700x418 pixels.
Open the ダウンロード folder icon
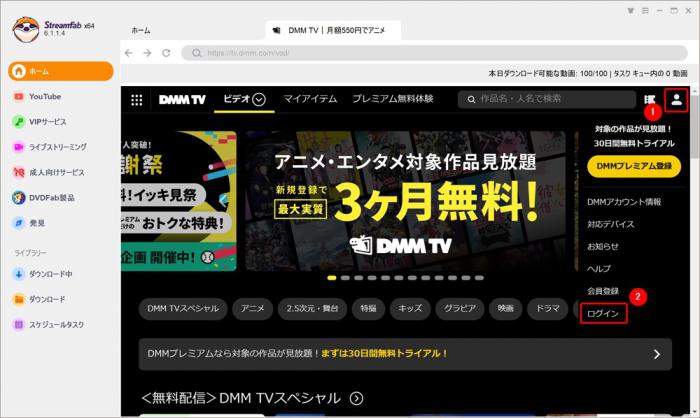coord(18,299)
